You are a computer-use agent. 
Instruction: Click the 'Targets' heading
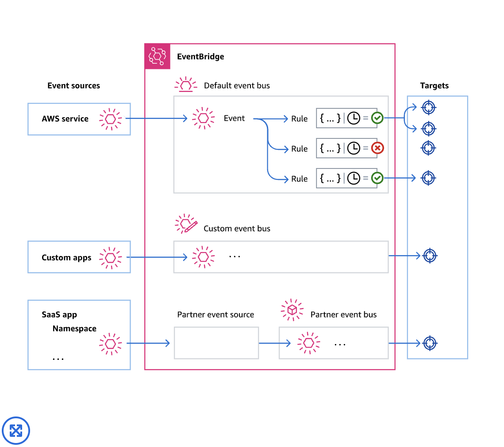434,86
